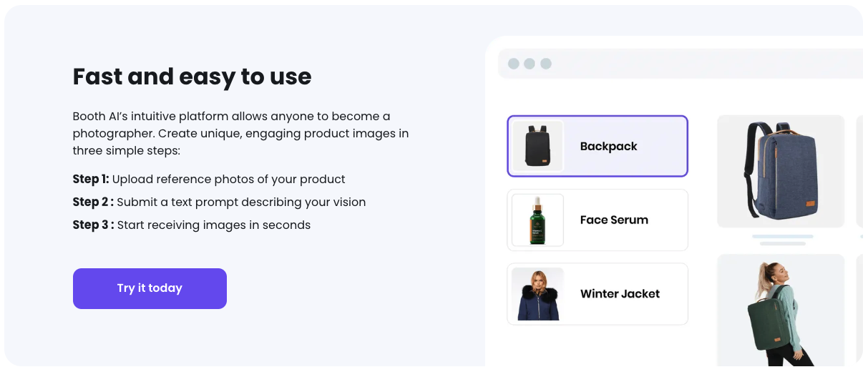Click the short gray bar below blue bar

(782, 244)
